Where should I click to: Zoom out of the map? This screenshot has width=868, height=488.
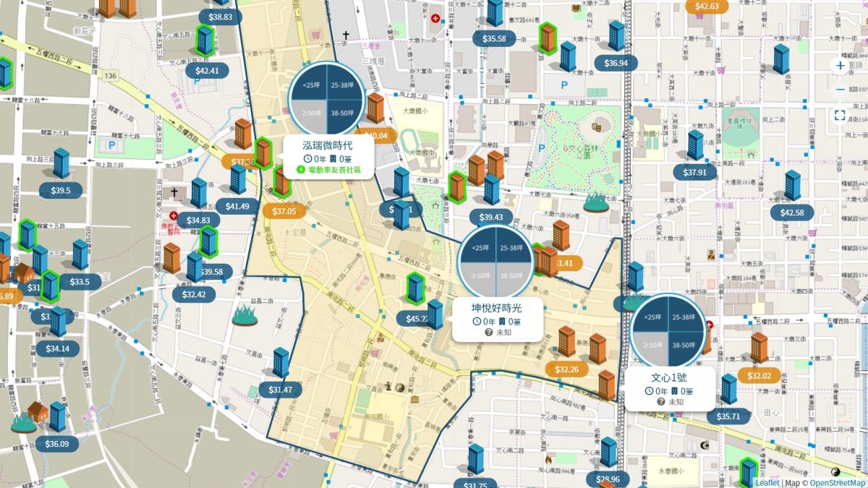[840, 90]
